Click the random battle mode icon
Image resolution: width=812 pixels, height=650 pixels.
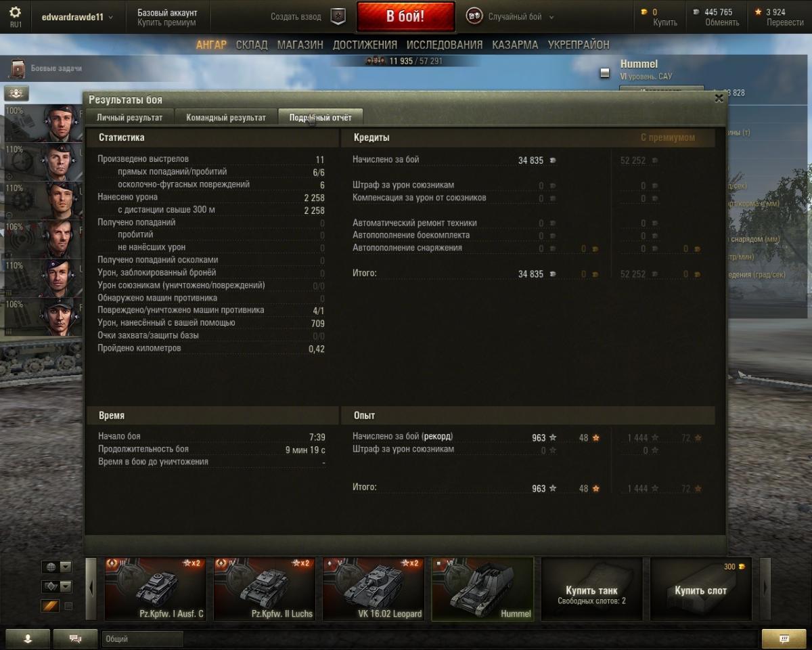pos(474,16)
